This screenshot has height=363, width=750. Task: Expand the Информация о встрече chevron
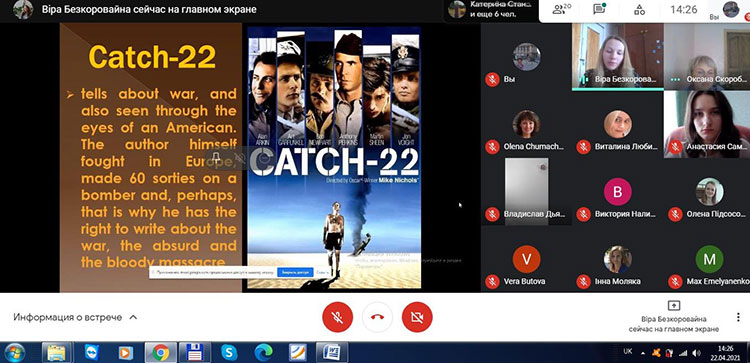133,317
